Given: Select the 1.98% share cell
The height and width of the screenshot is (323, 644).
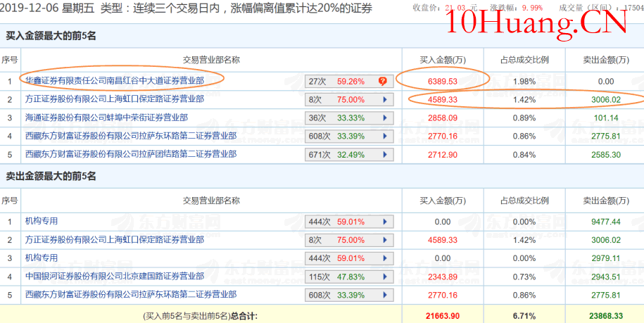Looking at the screenshot, I should 524,81.
